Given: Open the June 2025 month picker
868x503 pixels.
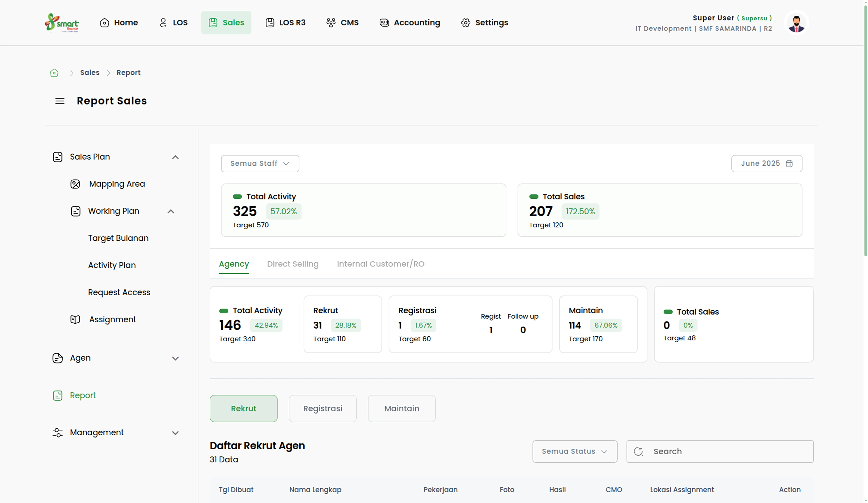Looking at the screenshot, I should tap(767, 163).
